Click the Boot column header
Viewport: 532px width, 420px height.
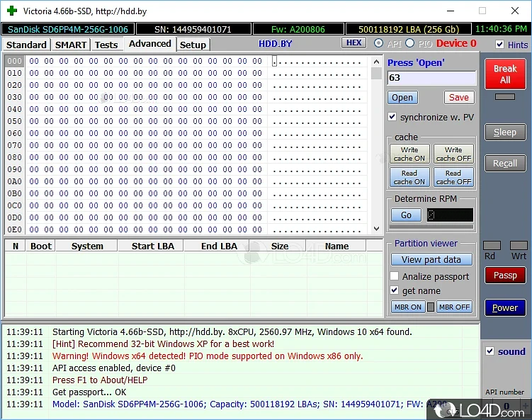click(x=41, y=246)
